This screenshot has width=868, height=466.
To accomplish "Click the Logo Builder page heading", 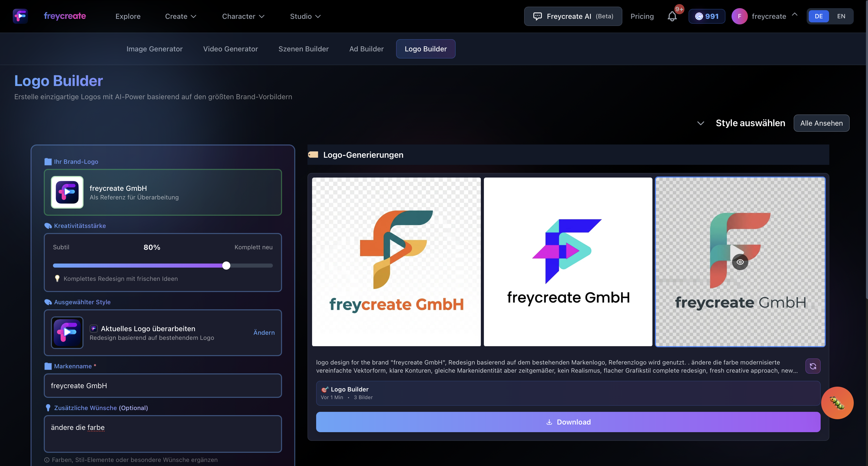I will [58, 81].
